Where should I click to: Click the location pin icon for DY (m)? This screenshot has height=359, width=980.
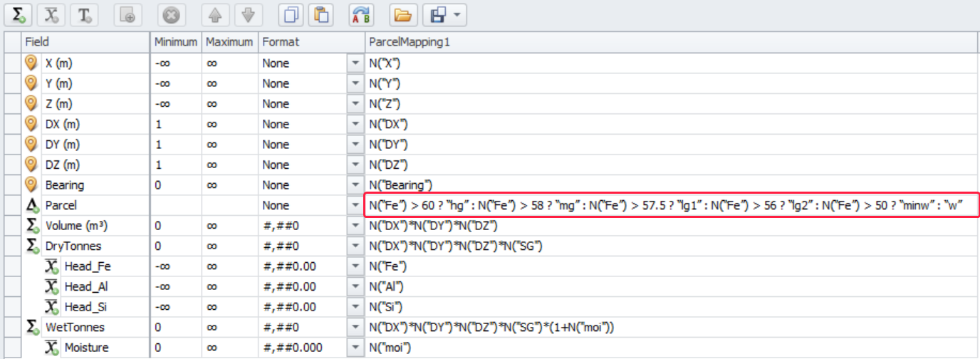pos(31,144)
